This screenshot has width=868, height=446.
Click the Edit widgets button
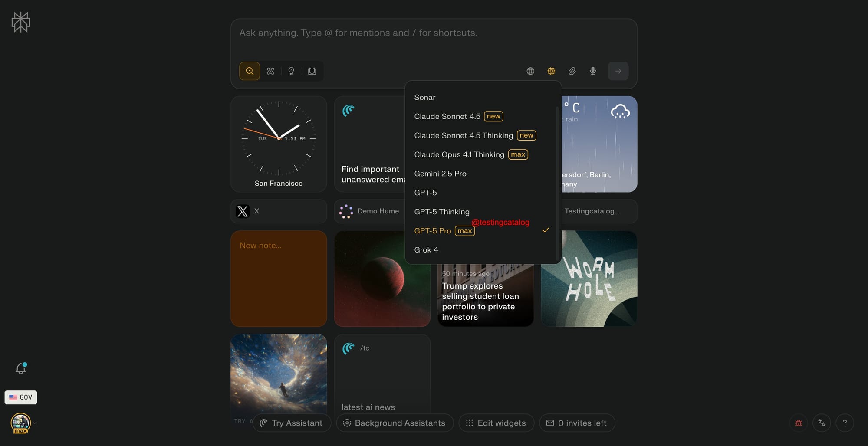496,423
